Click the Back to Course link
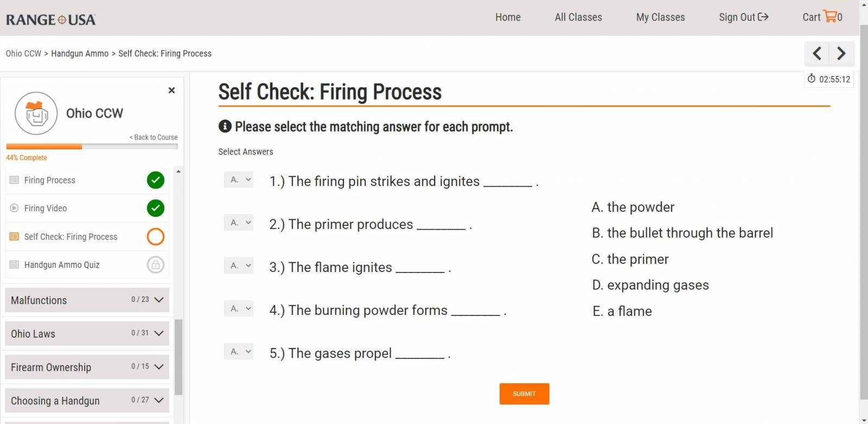This screenshot has height=424, width=868. [154, 137]
